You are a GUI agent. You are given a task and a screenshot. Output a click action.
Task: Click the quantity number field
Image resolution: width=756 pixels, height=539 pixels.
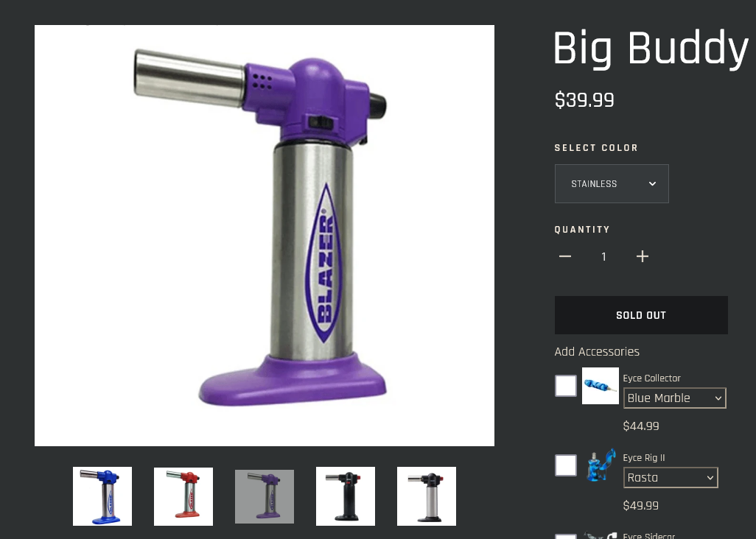[603, 256]
